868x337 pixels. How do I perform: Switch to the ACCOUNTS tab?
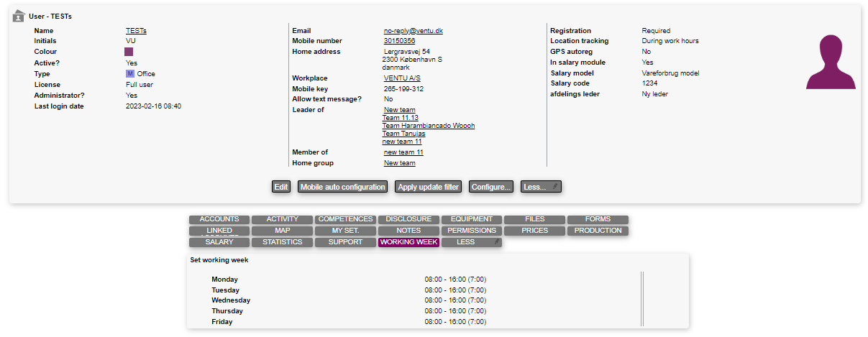pos(219,219)
